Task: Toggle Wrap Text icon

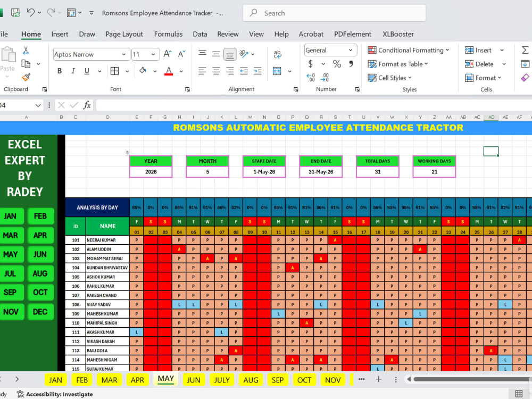Action: point(277,54)
